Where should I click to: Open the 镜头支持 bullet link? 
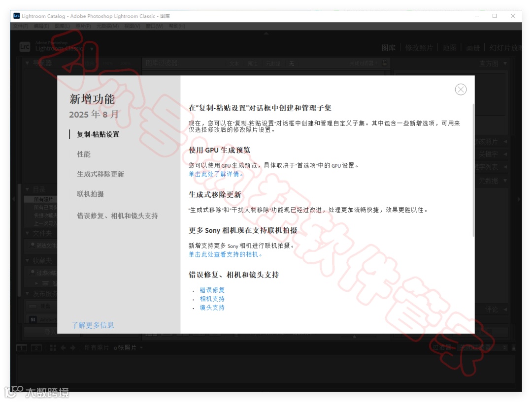pyautogui.click(x=212, y=308)
